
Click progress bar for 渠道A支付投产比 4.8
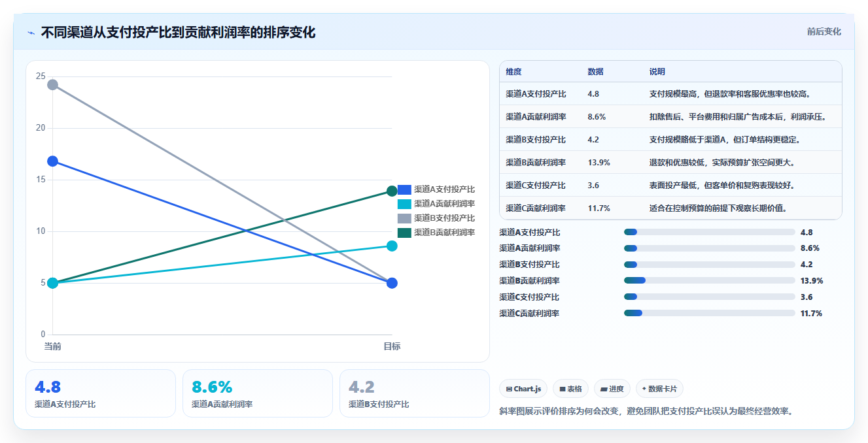pos(710,232)
